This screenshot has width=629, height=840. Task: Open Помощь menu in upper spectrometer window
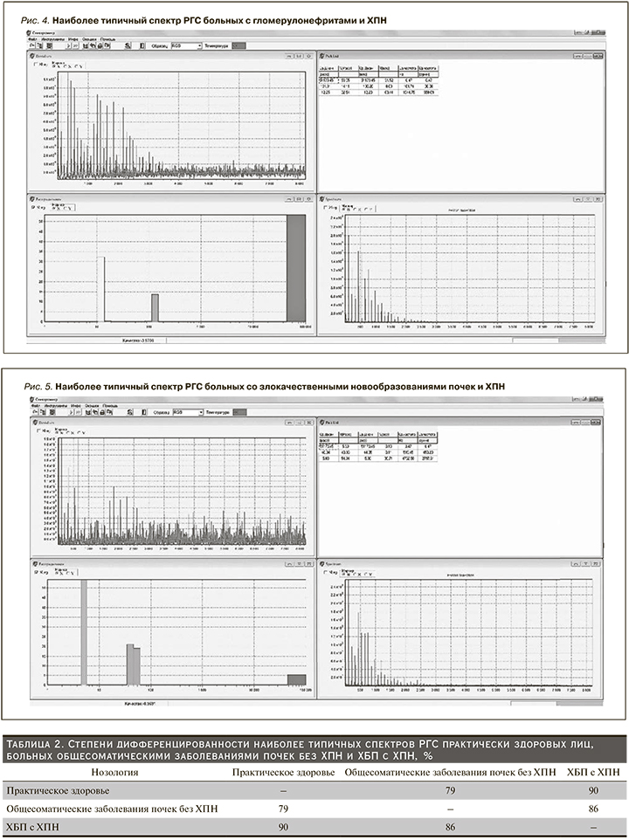coord(108,38)
